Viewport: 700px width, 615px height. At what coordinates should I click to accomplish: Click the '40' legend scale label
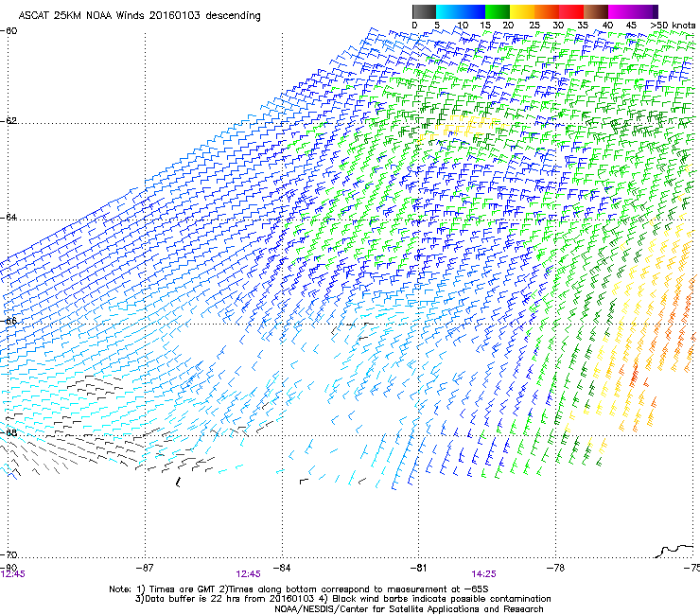click(607, 26)
